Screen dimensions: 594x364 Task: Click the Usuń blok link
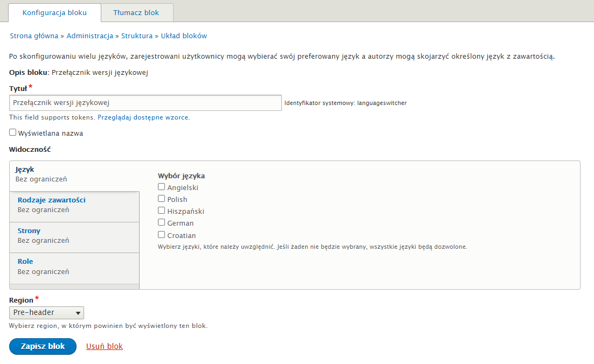[105, 346]
